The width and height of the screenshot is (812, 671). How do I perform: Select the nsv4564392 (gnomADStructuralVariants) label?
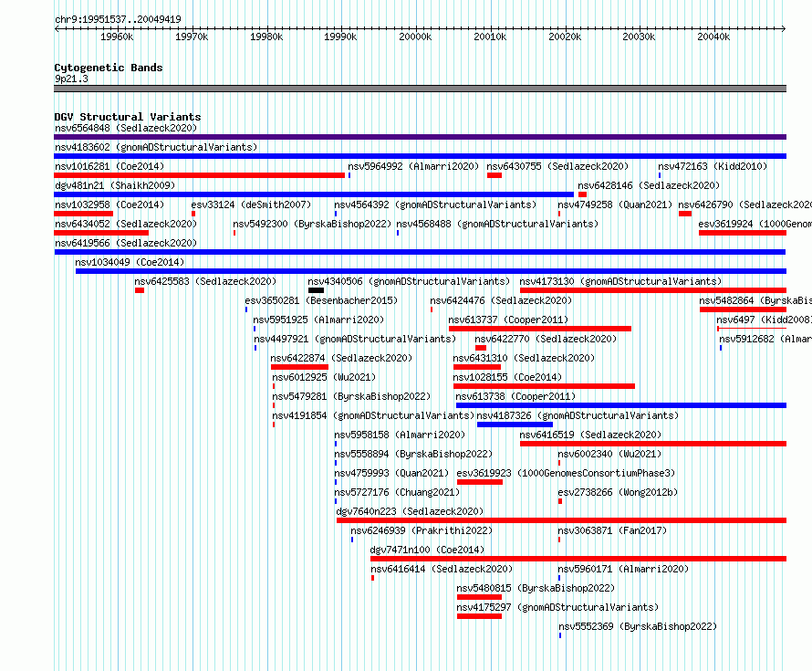point(435,204)
